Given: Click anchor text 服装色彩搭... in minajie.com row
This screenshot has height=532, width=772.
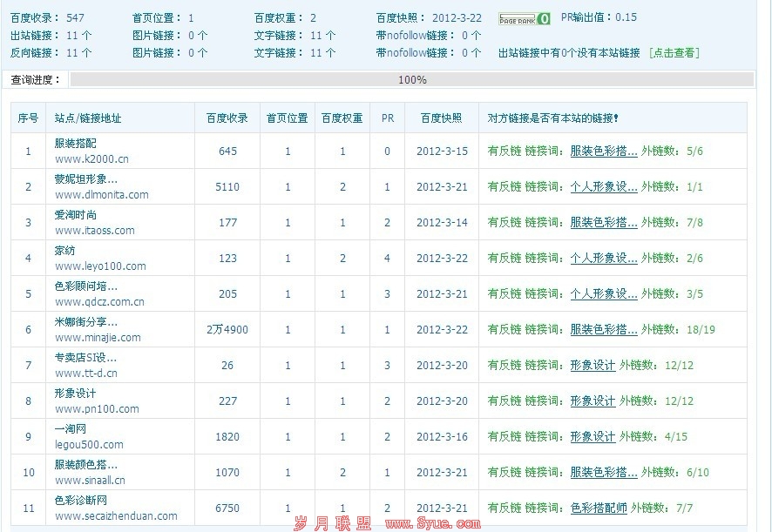Looking at the screenshot, I should point(604,330).
